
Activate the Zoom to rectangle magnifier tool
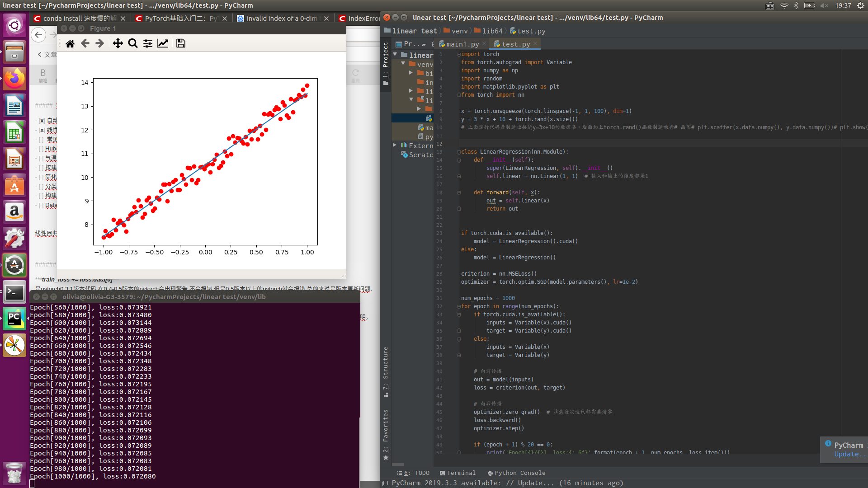tap(132, 43)
